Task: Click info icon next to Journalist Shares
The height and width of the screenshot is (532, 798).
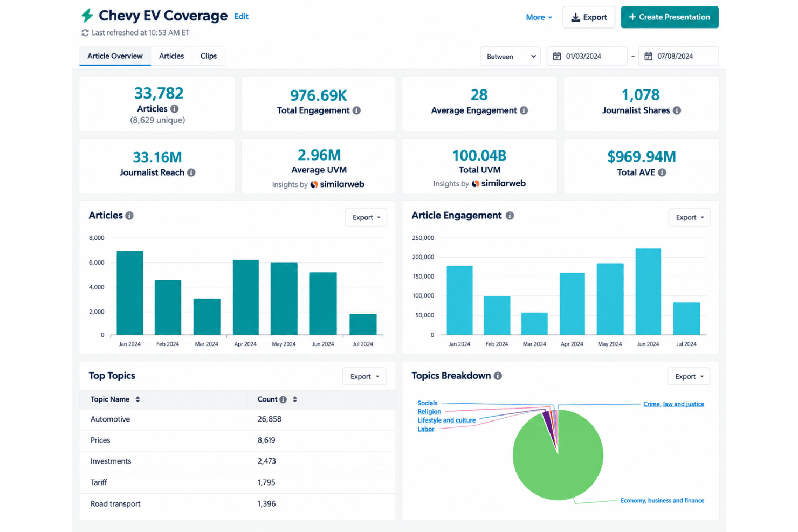Action: pos(677,110)
